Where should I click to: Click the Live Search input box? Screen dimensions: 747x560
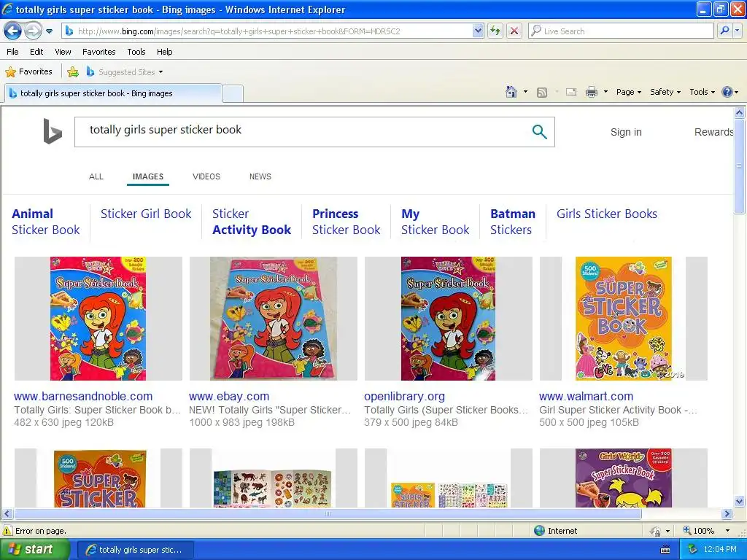coord(621,31)
